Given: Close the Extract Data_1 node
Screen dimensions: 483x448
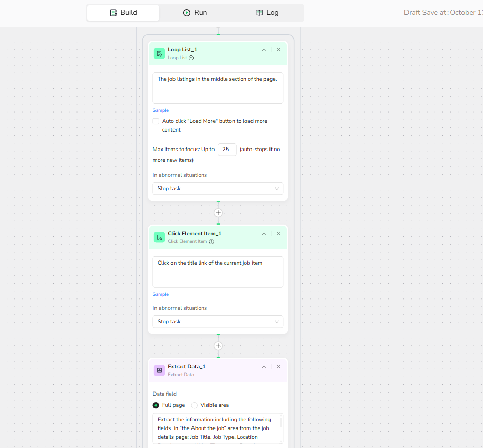Looking at the screenshot, I should [x=278, y=367].
